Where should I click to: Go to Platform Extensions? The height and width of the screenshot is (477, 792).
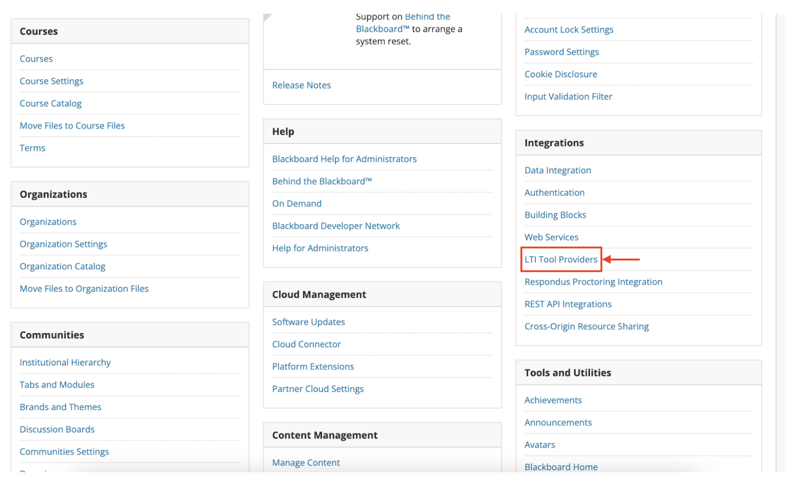(313, 366)
